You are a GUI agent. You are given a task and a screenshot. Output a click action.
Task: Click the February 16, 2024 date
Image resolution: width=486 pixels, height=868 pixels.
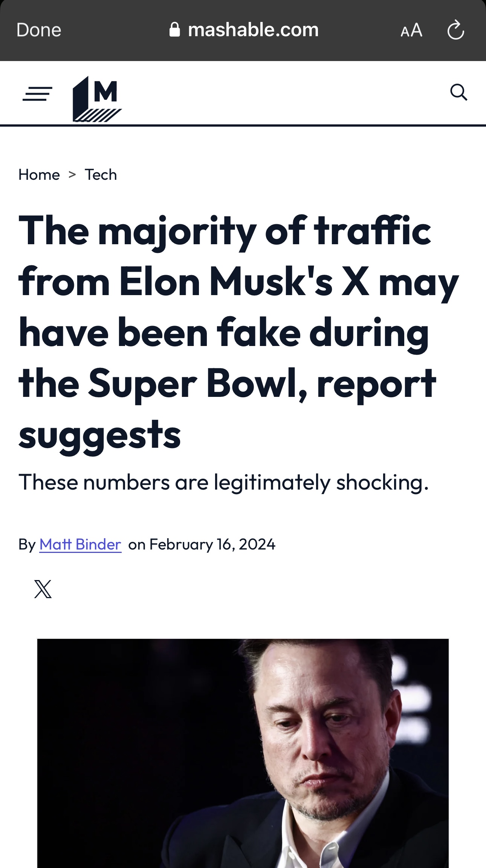[x=212, y=544]
